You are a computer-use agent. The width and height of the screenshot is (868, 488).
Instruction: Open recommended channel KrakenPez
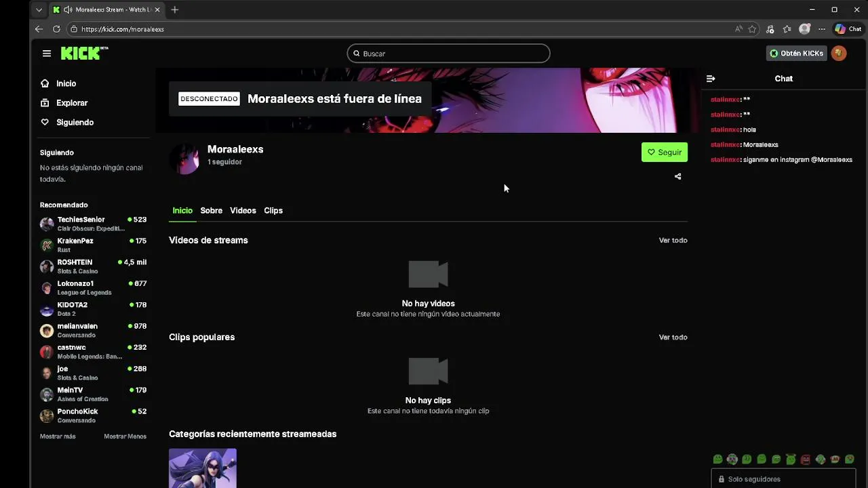[93, 245]
